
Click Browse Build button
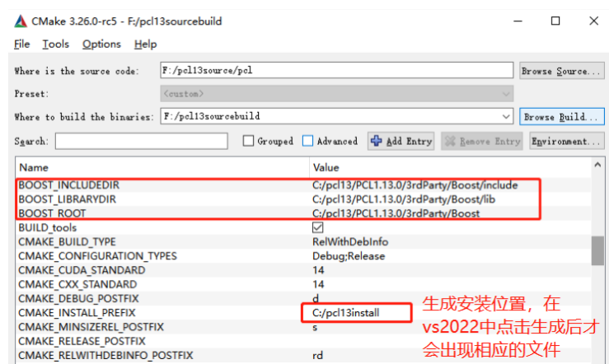tap(562, 116)
